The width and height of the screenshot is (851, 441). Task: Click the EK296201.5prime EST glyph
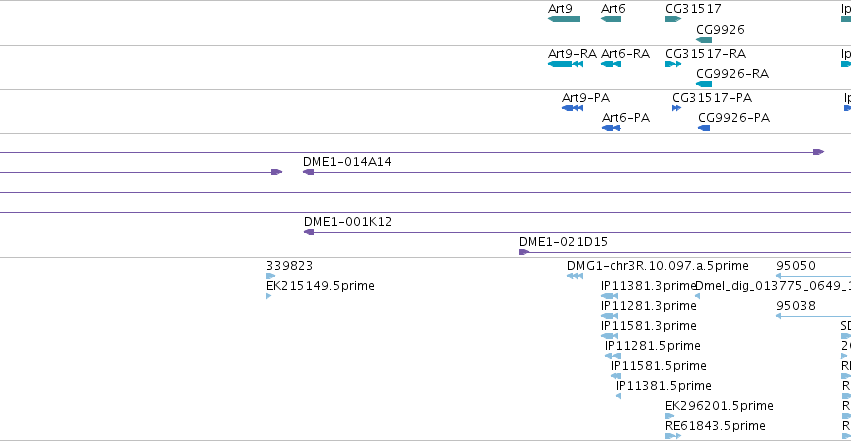pyautogui.click(x=669, y=416)
